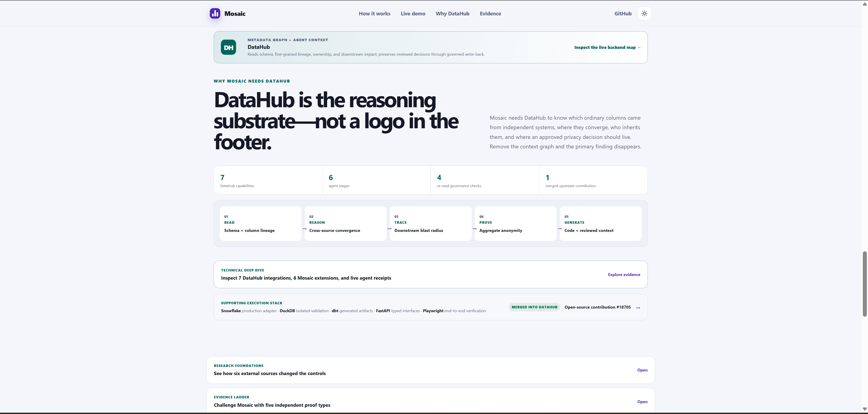Click See how six external sources heading

point(270,373)
